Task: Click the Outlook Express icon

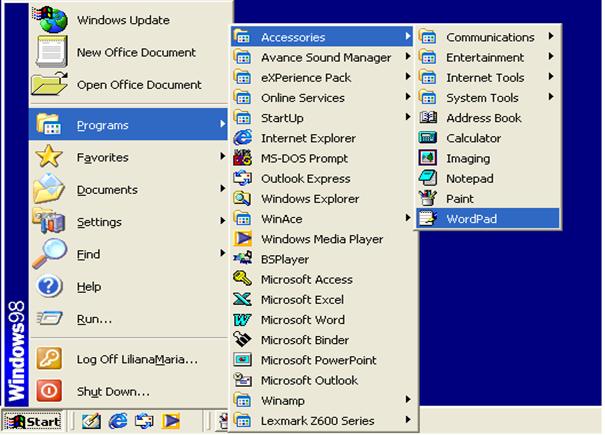Action: [x=242, y=179]
